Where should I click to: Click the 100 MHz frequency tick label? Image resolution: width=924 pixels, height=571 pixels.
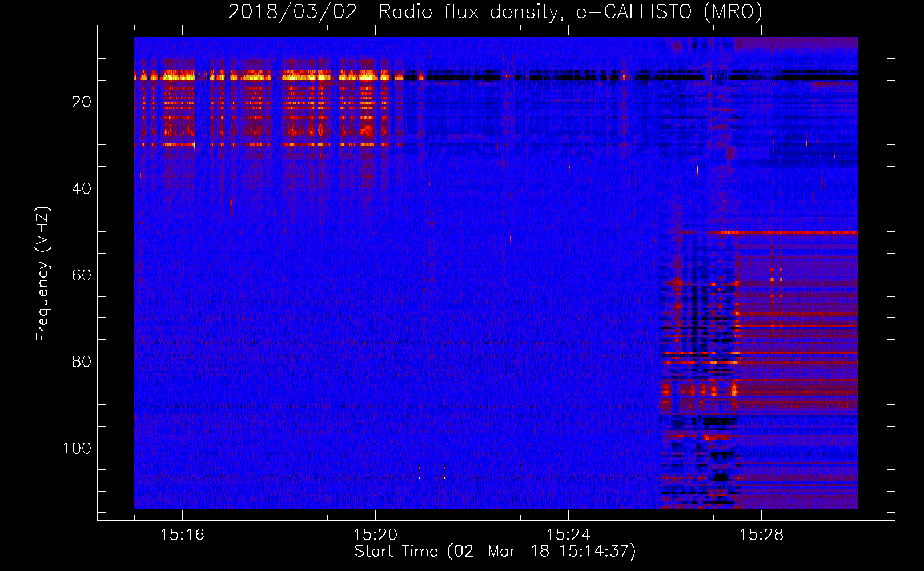click(77, 448)
